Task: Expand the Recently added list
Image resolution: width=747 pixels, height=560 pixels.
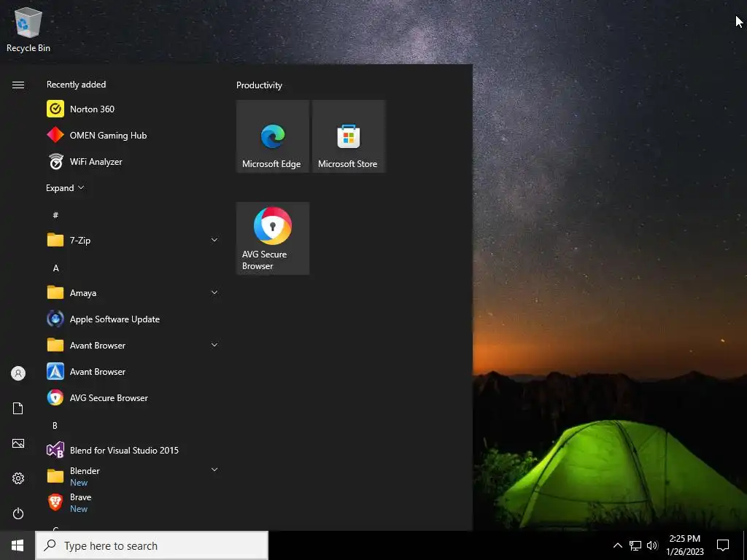Action: (x=65, y=188)
